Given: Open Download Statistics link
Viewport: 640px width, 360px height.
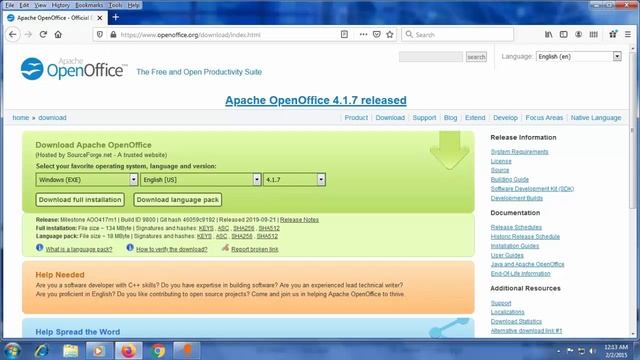Looking at the screenshot, I should 516,321.
